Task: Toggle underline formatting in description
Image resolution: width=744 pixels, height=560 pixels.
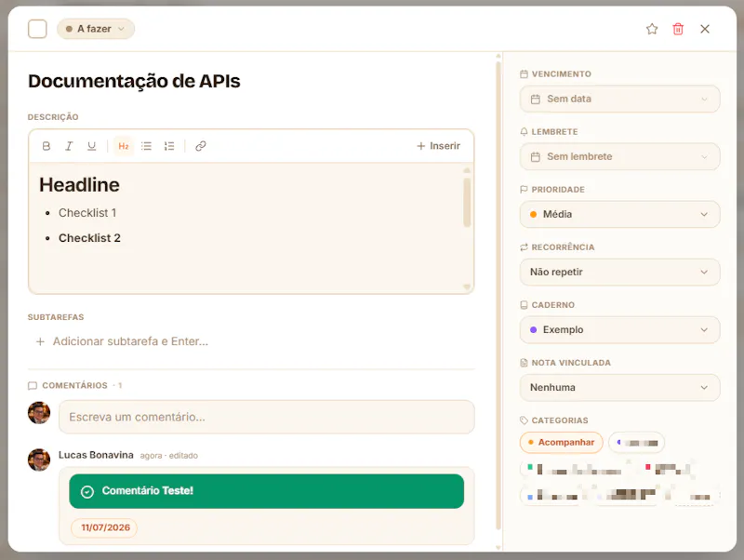Action: (x=91, y=146)
